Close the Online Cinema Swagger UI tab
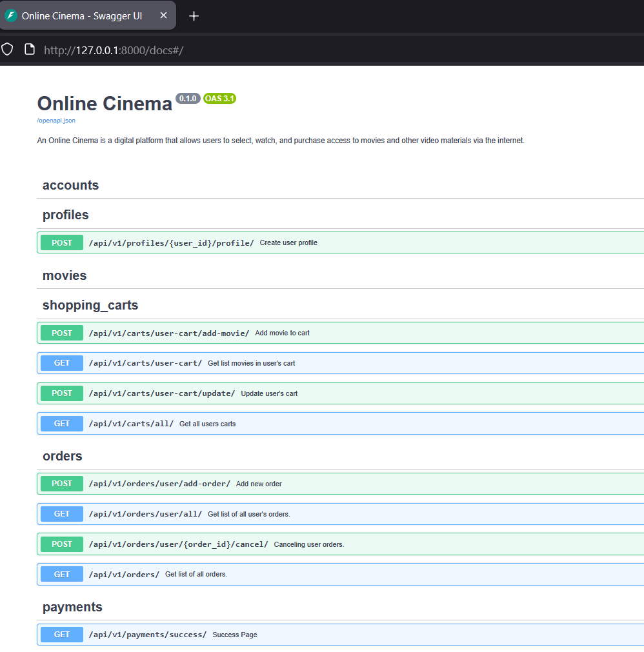 click(x=163, y=15)
